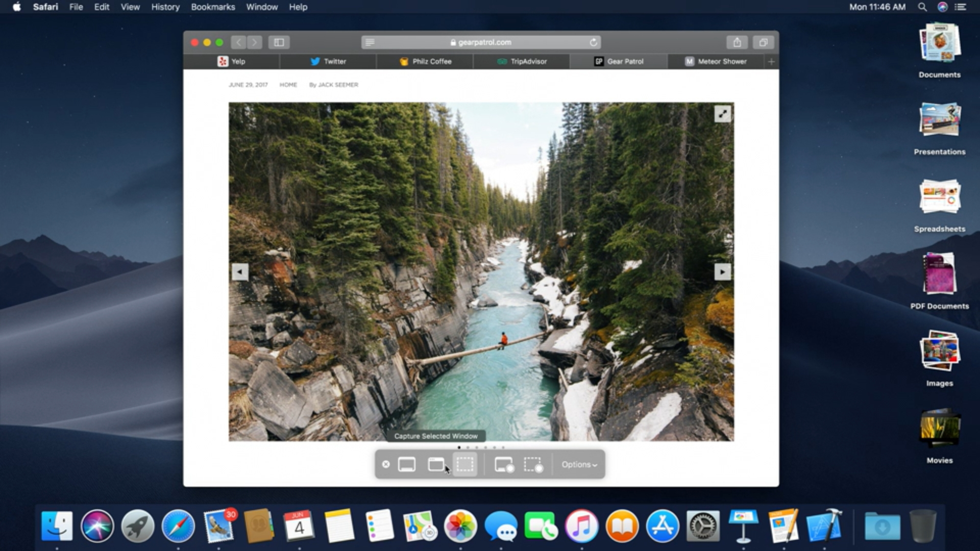The width and height of the screenshot is (980, 551).
Task: Expand the PDF Documents desktop stack
Action: click(x=939, y=273)
